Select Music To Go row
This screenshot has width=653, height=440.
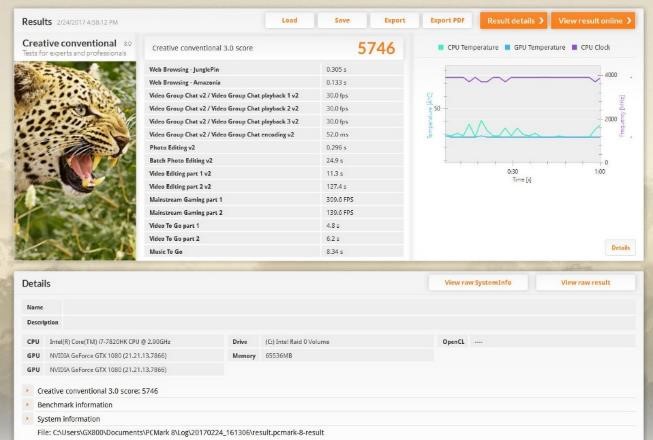coord(274,251)
